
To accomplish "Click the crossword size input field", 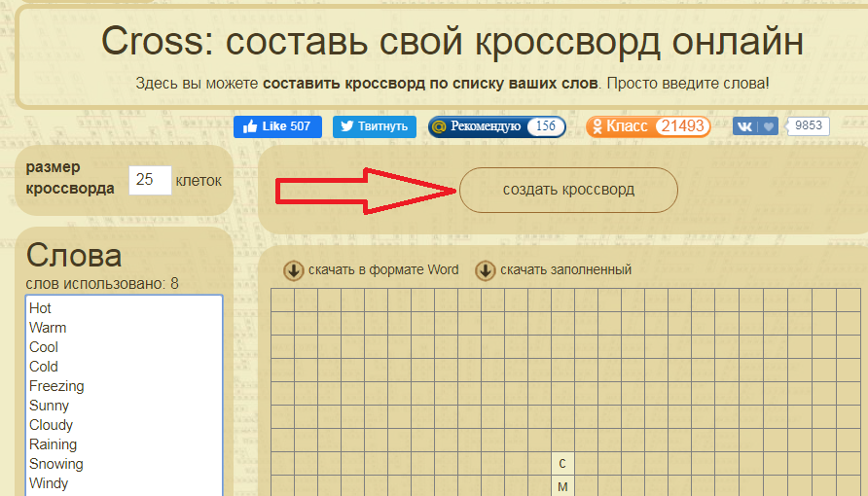I will click(x=150, y=180).
